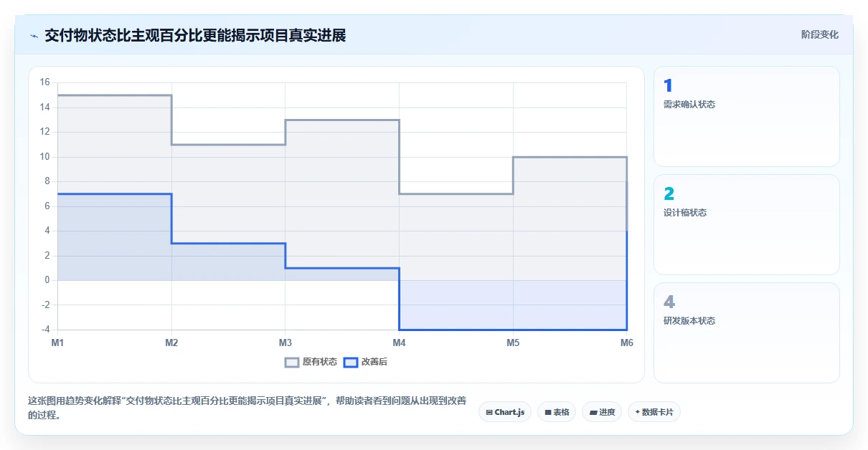Click the 阶段变化 label in header
This screenshot has height=450, width=868.
pyautogui.click(x=820, y=34)
